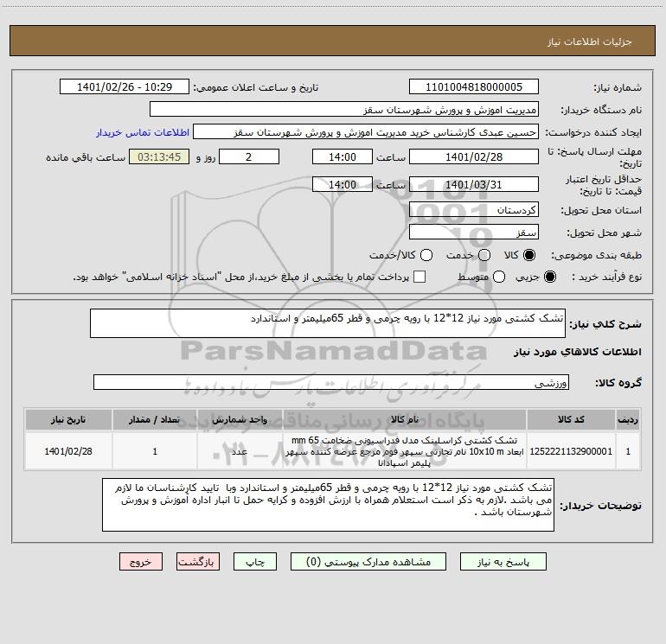Click the شماره نیاز field 1101004818000005
The width and height of the screenshot is (666, 644).
pyautogui.click(x=474, y=87)
